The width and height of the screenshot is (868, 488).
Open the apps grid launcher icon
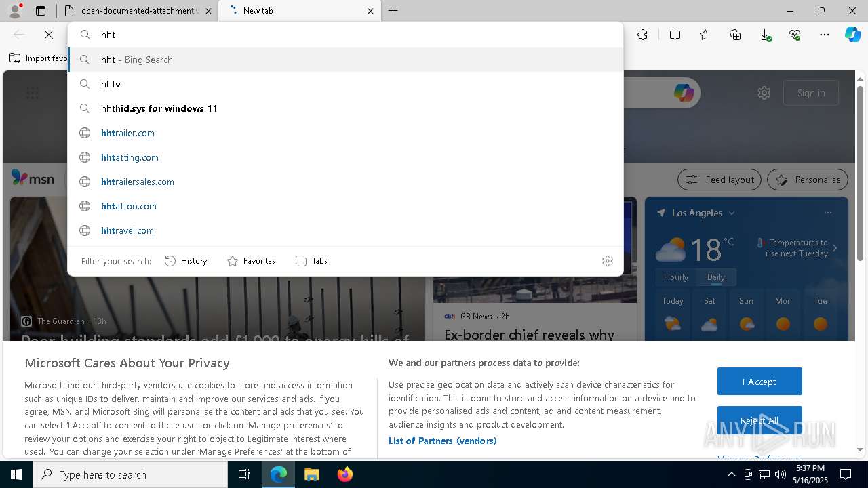(x=32, y=93)
